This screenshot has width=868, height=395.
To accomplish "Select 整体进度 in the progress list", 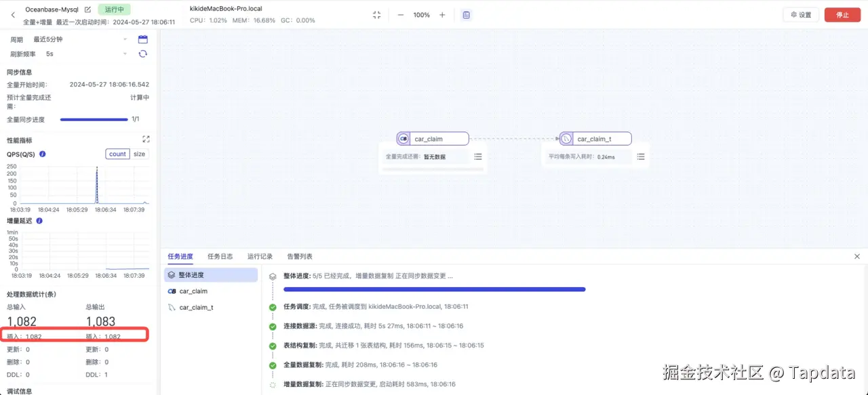I will (x=211, y=275).
